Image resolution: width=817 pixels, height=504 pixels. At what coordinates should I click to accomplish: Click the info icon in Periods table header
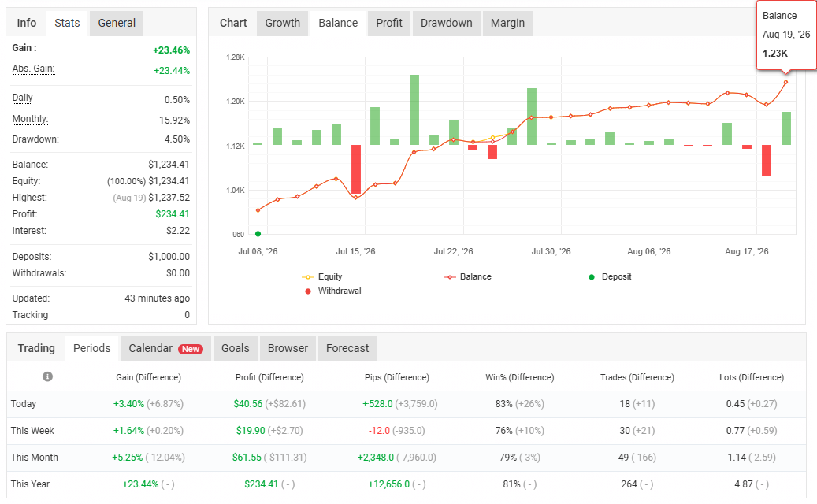[47, 376]
